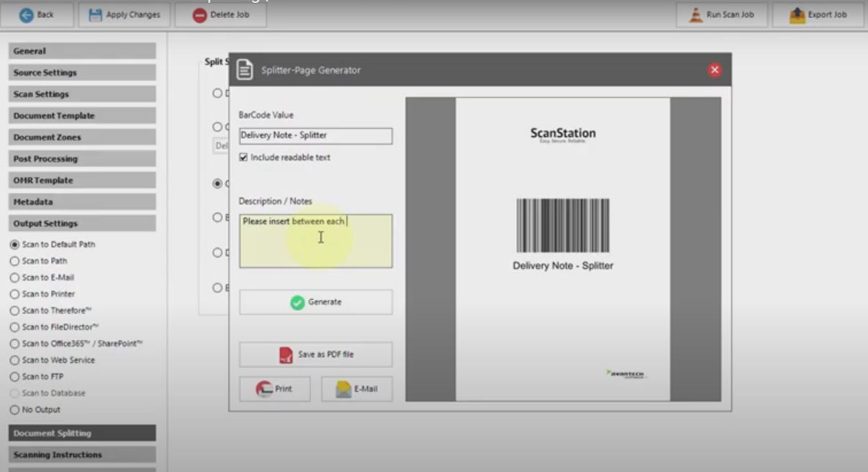The height and width of the screenshot is (472, 868).
Task: Select the Scan to E-Mail option
Action: [x=42, y=278]
